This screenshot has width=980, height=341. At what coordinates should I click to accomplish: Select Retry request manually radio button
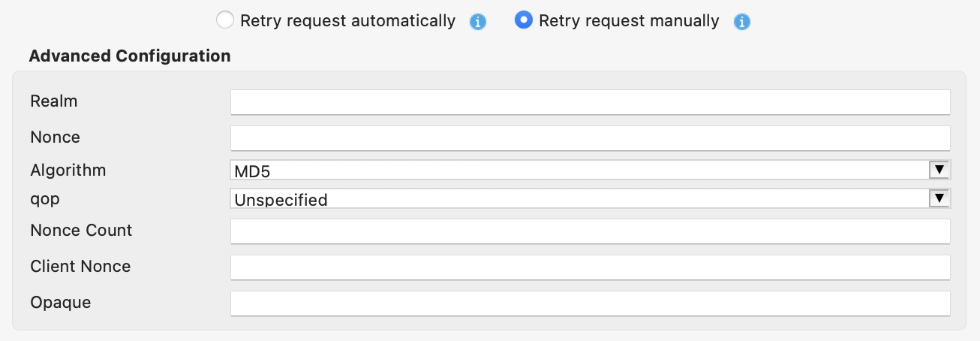tap(524, 21)
